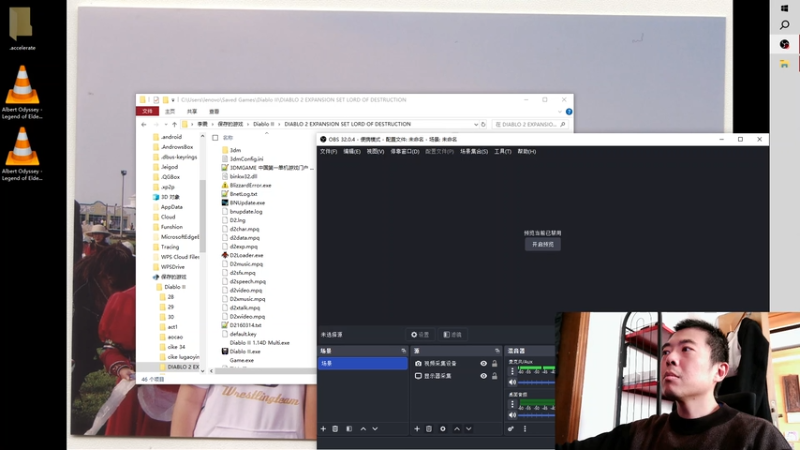Lock the video capture device source
800x450 pixels.
494,364
